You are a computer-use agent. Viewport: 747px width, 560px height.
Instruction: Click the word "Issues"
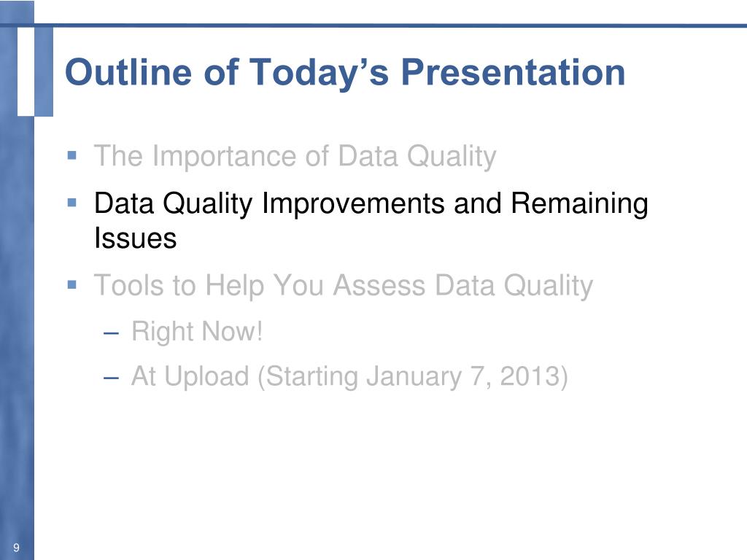pos(135,238)
